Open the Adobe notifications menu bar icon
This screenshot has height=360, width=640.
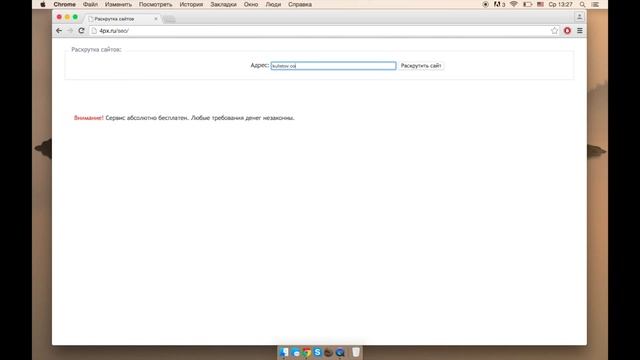(x=499, y=4)
